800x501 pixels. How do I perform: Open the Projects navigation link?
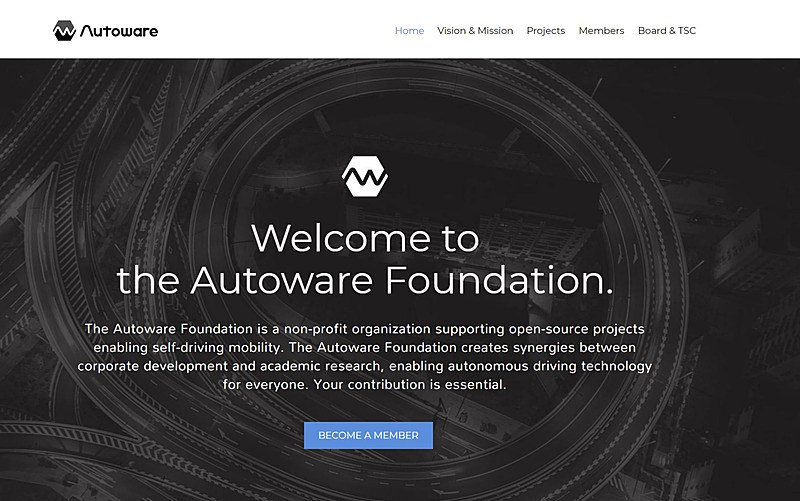coord(545,31)
